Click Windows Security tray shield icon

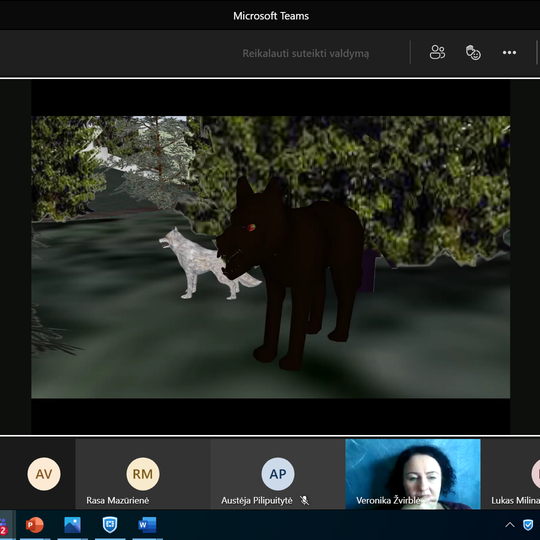coord(528,525)
